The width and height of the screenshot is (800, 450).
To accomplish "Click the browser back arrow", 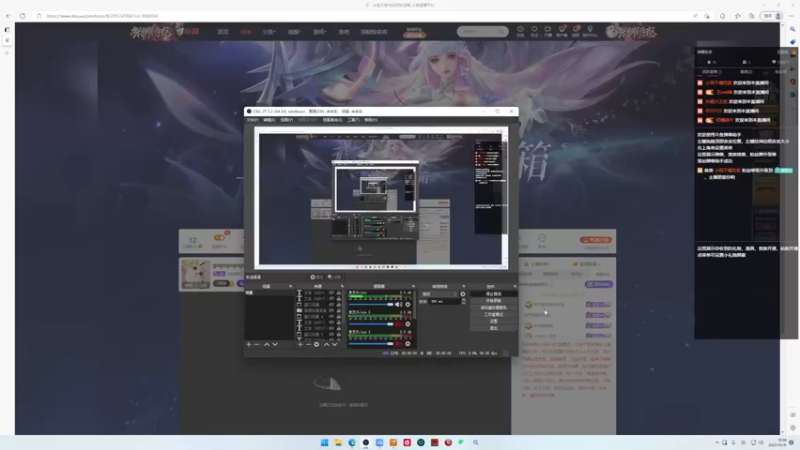I will (x=8, y=16).
